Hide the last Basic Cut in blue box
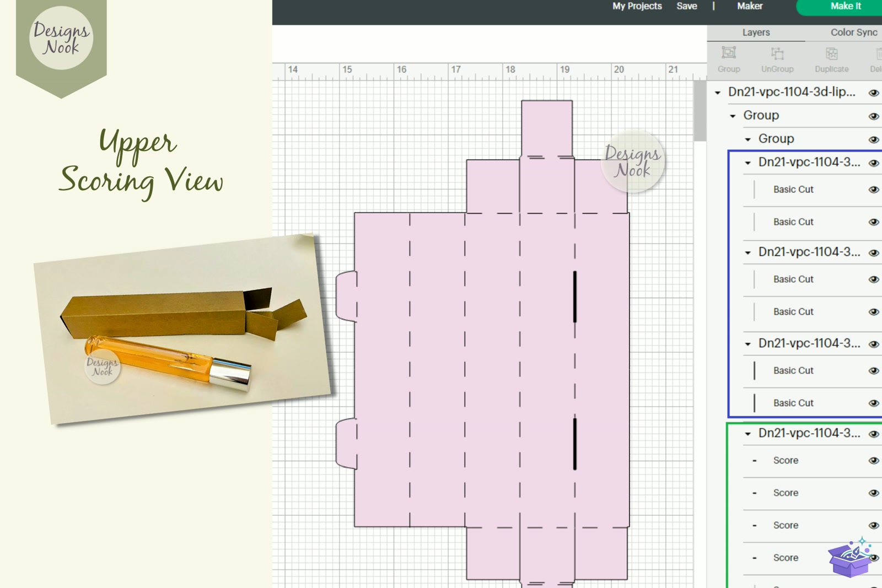This screenshot has width=882, height=588. [874, 403]
